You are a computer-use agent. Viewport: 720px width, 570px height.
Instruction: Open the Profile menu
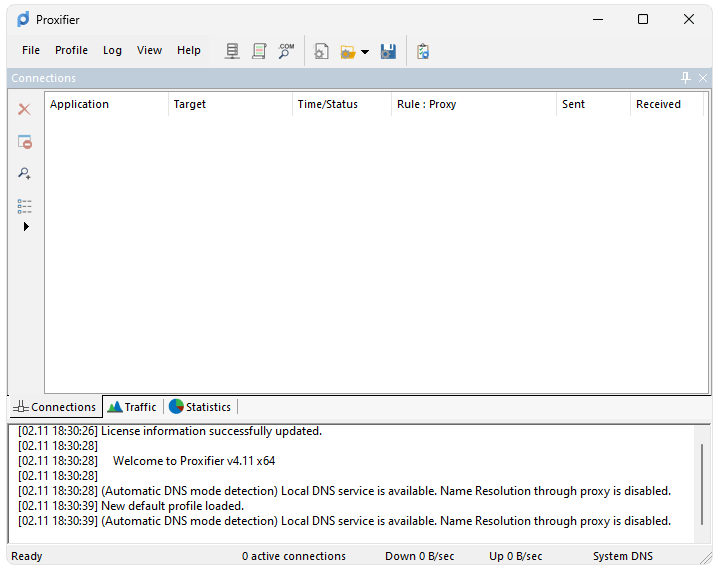click(71, 50)
